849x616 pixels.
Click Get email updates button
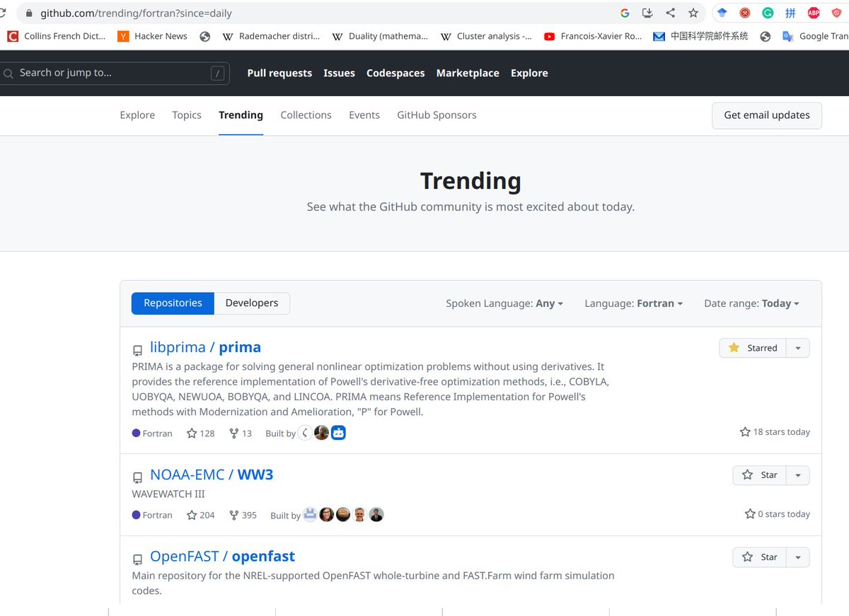click(767, 115)
